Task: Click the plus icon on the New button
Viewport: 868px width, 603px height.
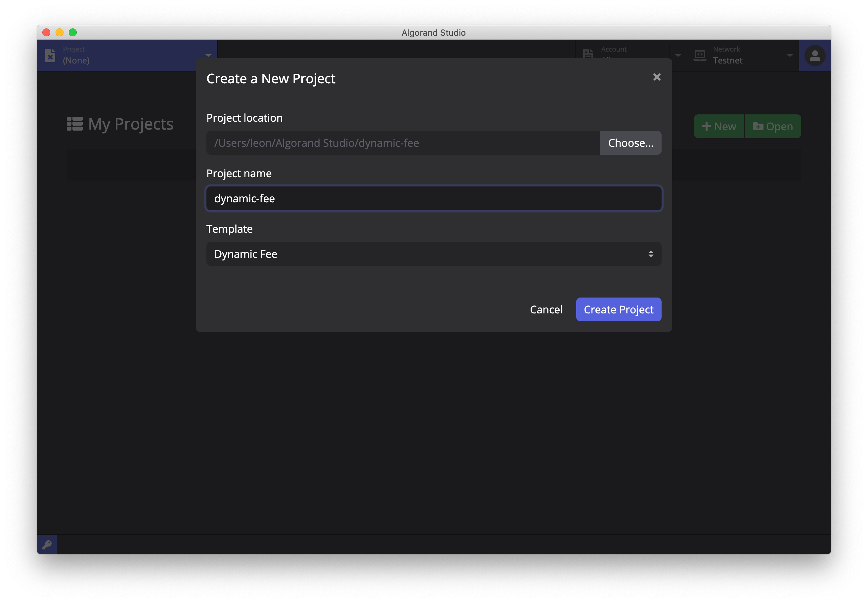Action: coord(707,126)
